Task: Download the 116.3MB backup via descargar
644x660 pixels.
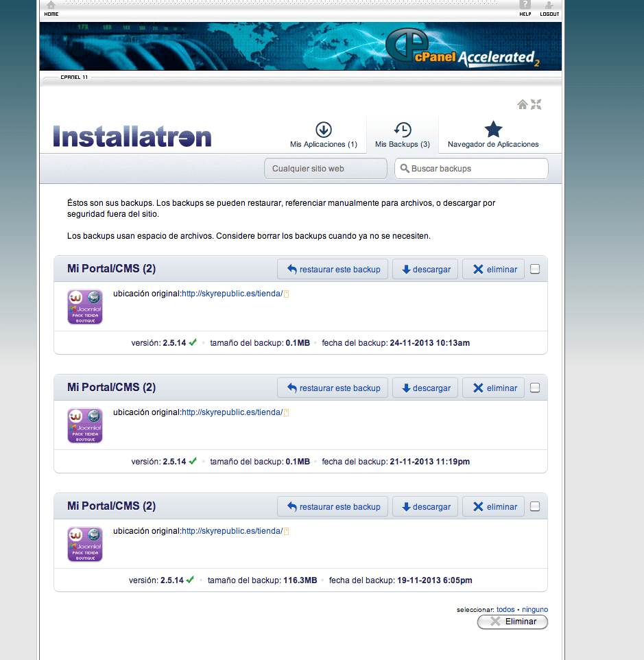Action: pos(425,507)
